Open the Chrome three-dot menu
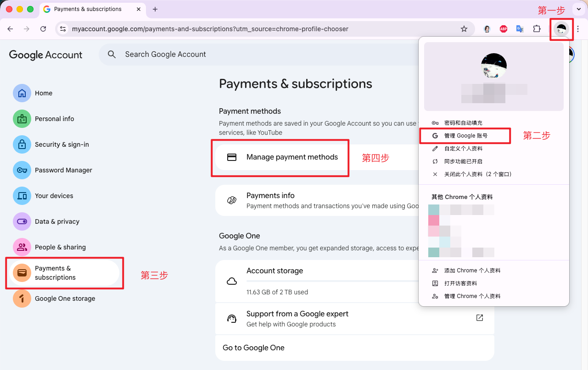 coord(578,29)
